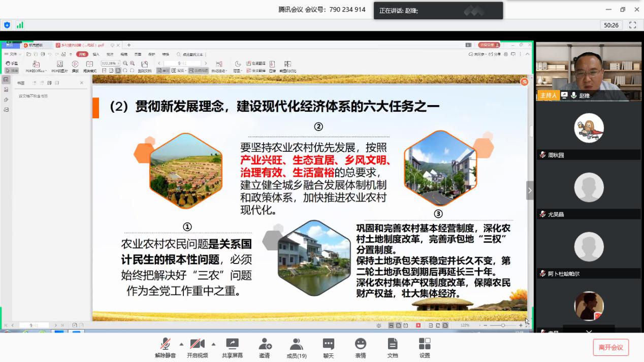Enable single page view 单页

click(163, 71)
